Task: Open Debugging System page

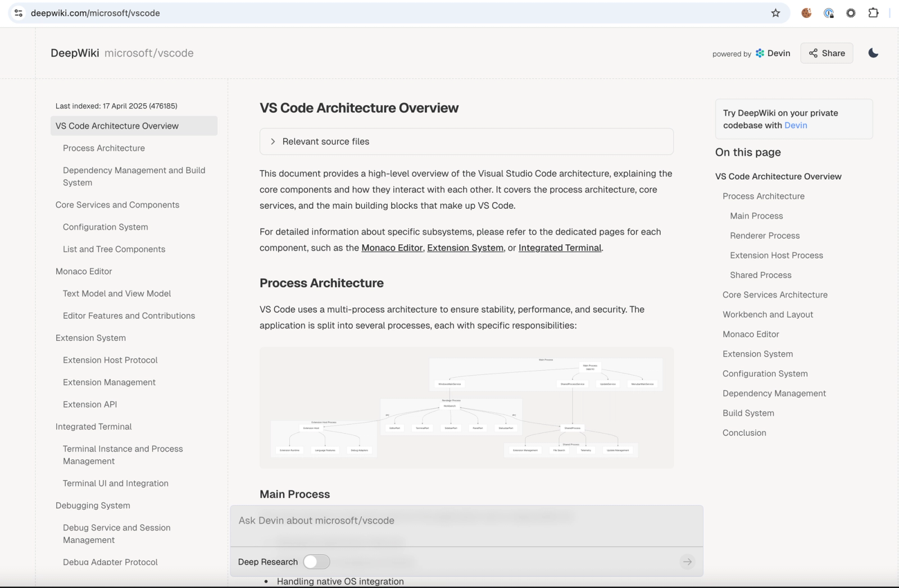Action: click(x=93, y=505)
